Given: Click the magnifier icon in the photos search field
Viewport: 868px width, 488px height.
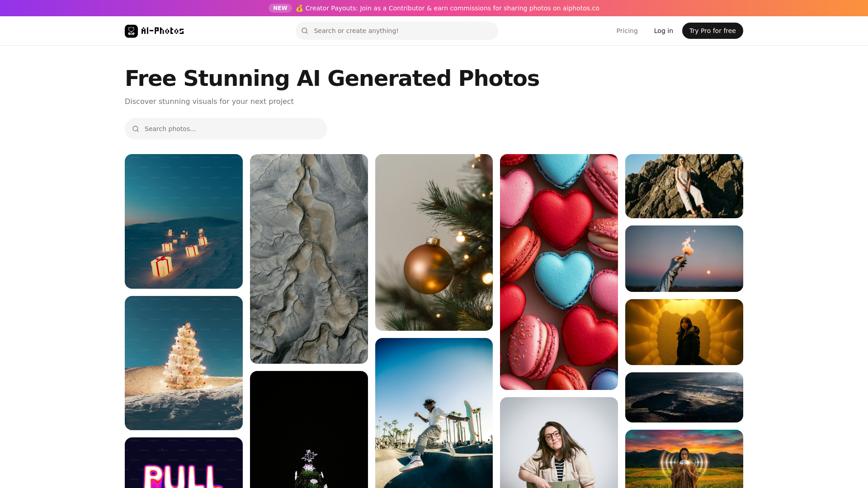Looking at the screenshot, I should (136, 129).
